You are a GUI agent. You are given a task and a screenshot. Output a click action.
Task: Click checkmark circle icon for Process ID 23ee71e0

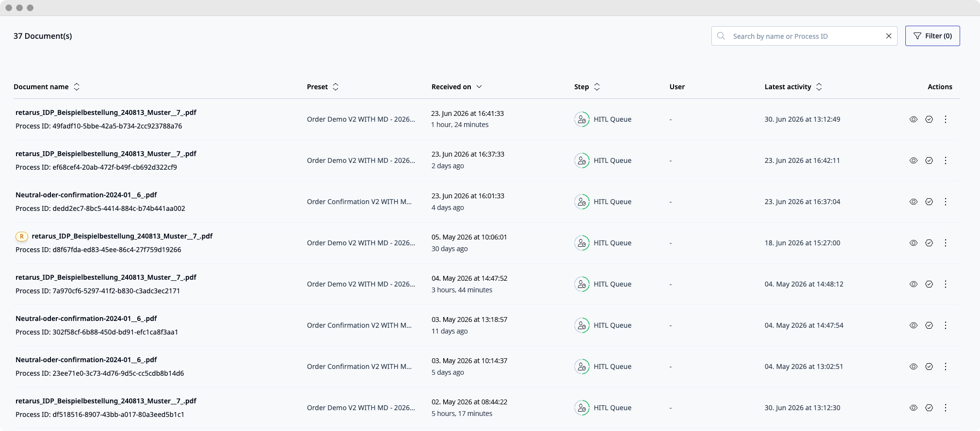pos(929,367)
